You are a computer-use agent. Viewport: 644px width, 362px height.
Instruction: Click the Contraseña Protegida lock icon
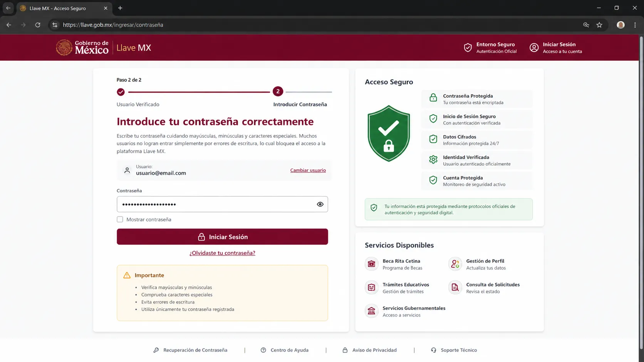(433, 98)
